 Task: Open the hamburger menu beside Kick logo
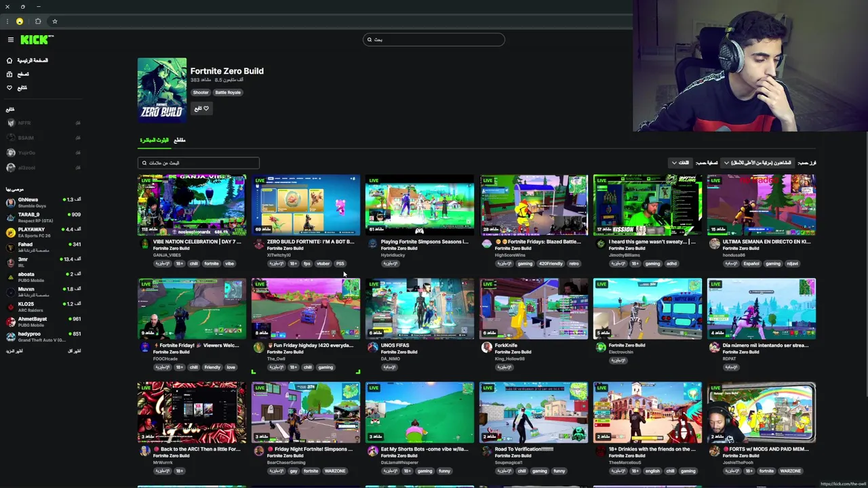[10, 39]
